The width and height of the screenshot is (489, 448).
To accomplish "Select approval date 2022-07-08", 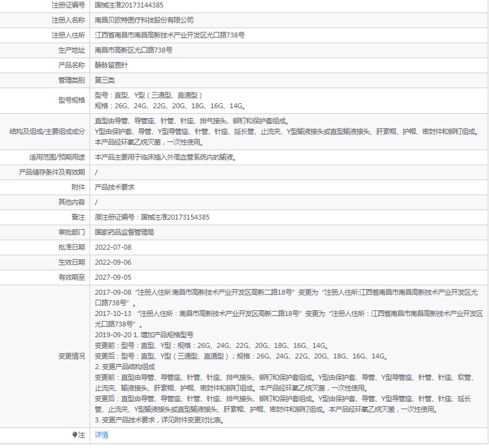I will click(x=113, y=247).
